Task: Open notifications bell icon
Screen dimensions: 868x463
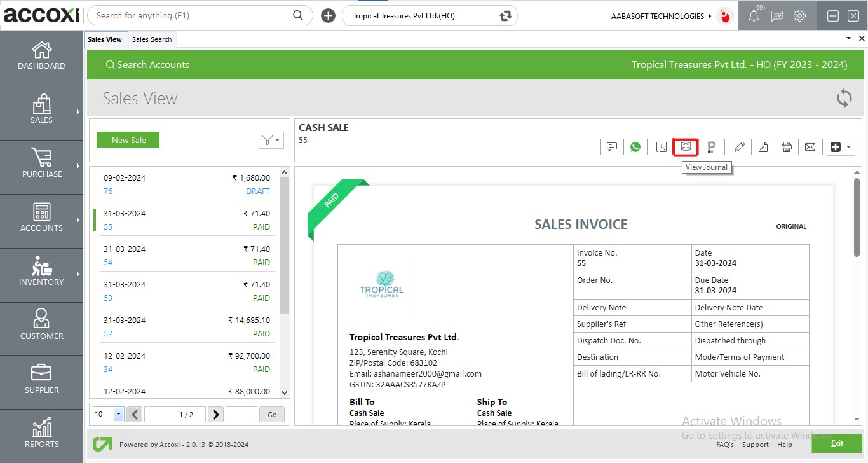Action: click(x=754, y=17)
